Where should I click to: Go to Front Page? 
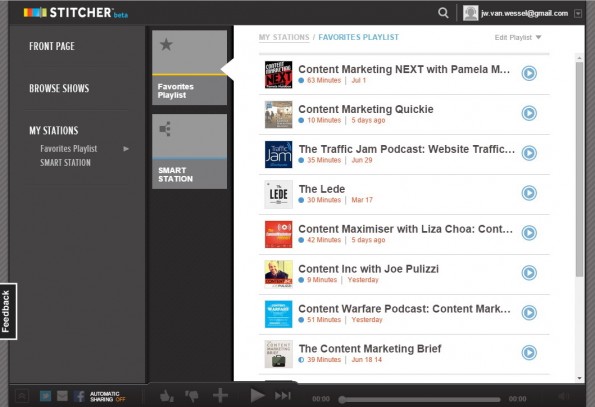point(52,46)
